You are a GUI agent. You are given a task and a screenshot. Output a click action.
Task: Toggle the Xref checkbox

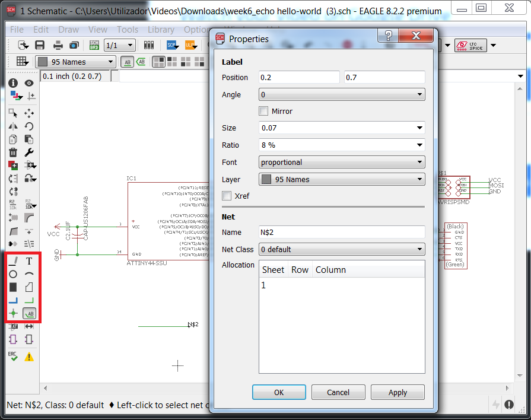pyautogui.click(x=227, y=196)
